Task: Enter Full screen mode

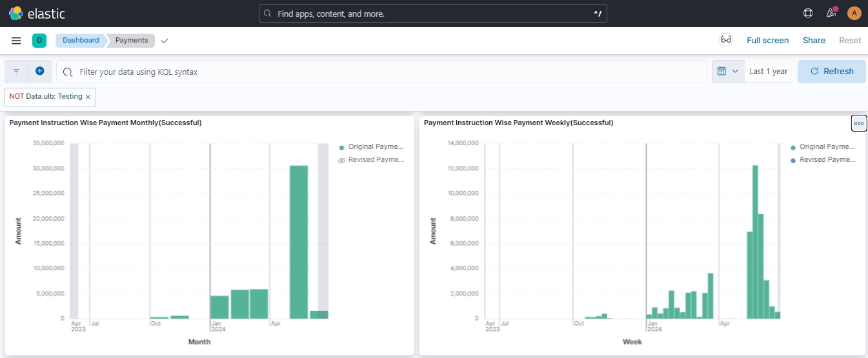Action: 767,41
